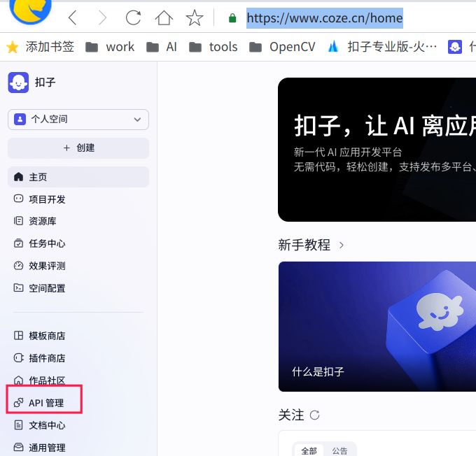Click the 扣子，让 AI banner

tap(377, 150)
